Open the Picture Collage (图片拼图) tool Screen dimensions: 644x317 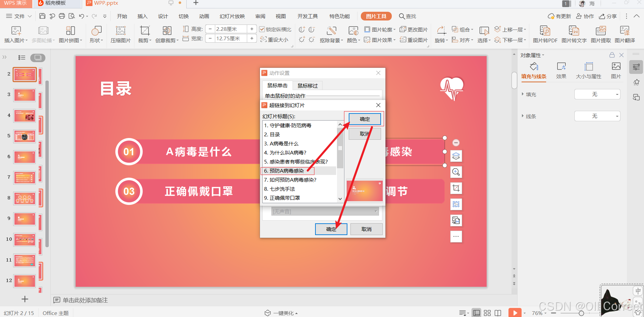click(70, 31)
